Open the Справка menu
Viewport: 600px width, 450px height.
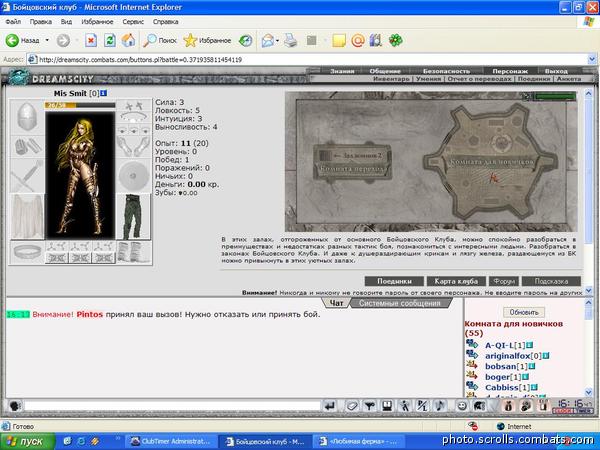coord(165,22)
